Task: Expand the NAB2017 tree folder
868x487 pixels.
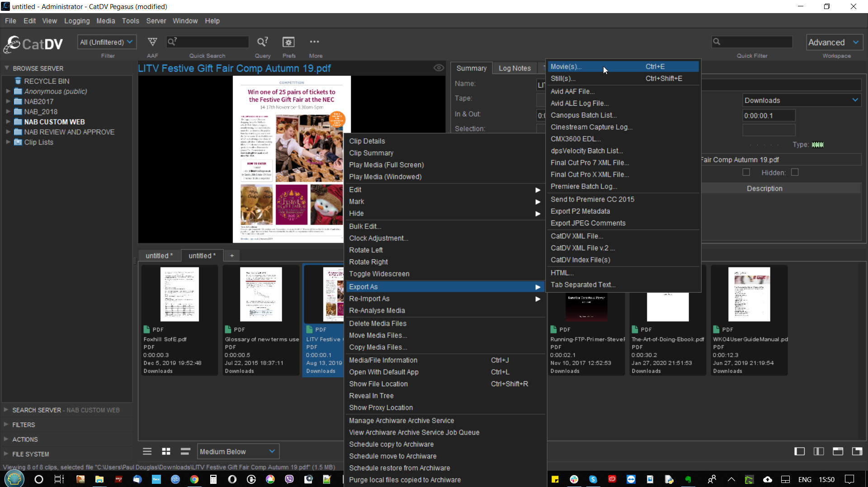Action: [x=8, y=101]
